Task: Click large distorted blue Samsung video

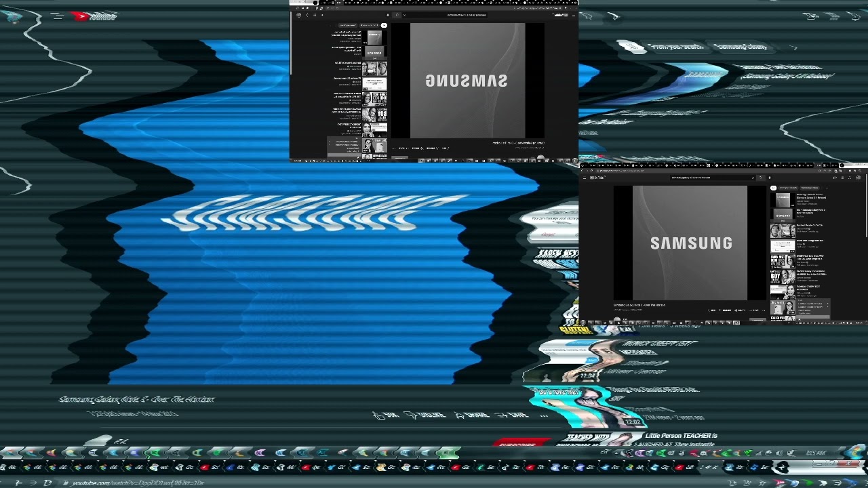Action: 292,213
